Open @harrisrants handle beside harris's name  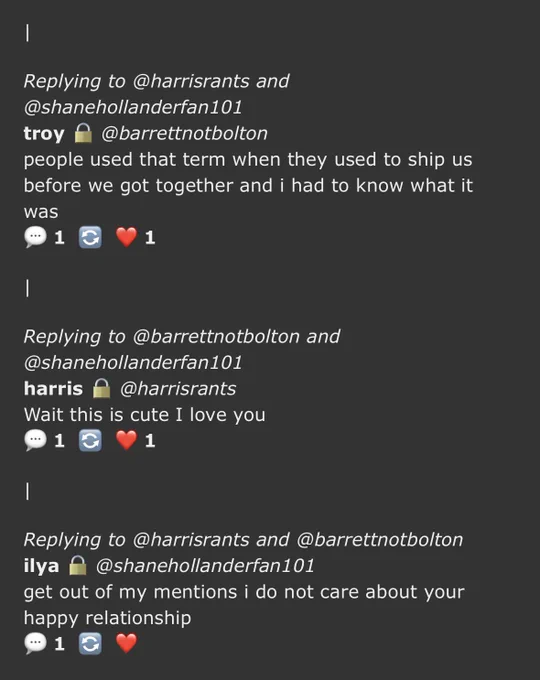tap(178, 389)
